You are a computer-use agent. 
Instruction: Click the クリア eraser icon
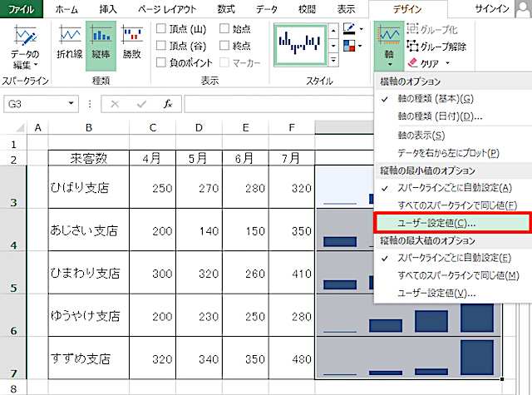pos(412,63)
